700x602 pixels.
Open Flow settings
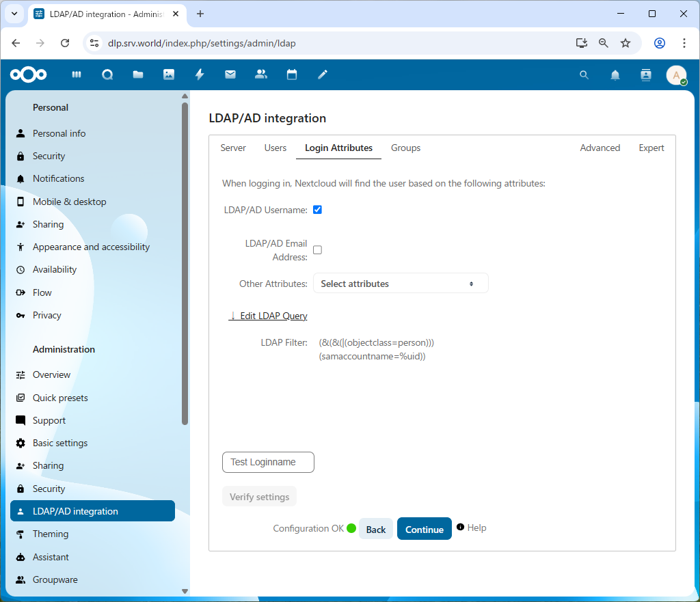coord(93,292)
